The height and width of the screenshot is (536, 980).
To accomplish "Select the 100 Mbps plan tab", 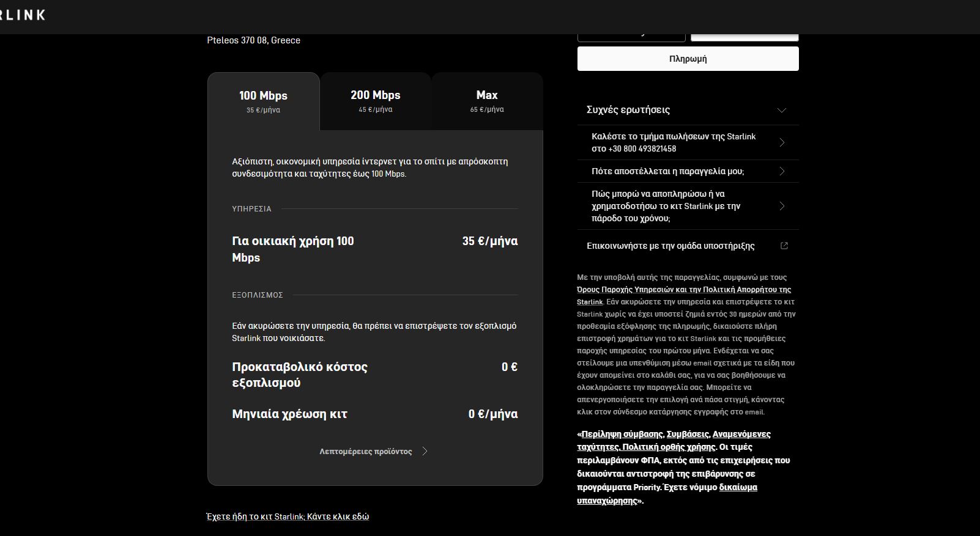I will coord(264,101).
